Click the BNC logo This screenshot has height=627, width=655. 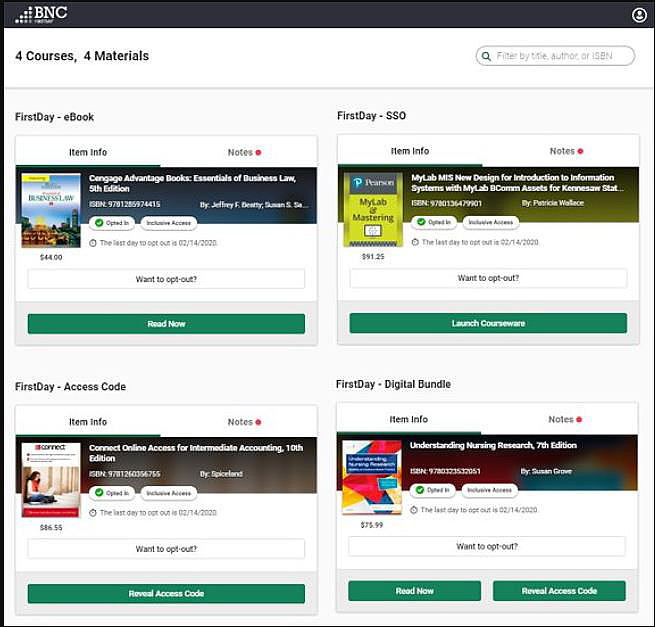(41, 14)
